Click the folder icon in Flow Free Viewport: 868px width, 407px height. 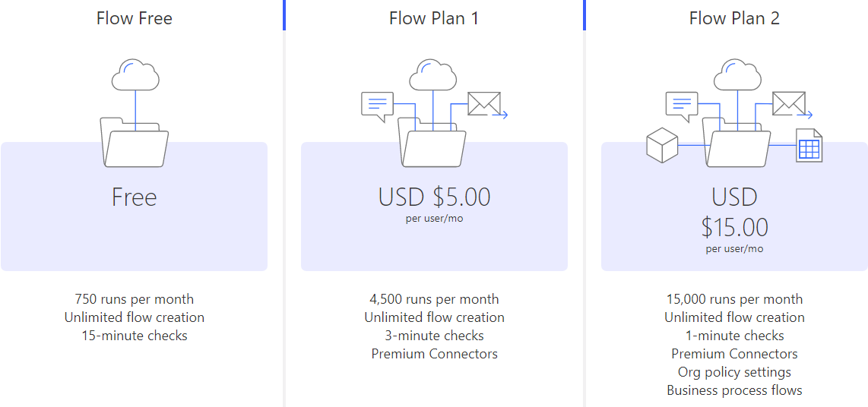coord(135,143)
